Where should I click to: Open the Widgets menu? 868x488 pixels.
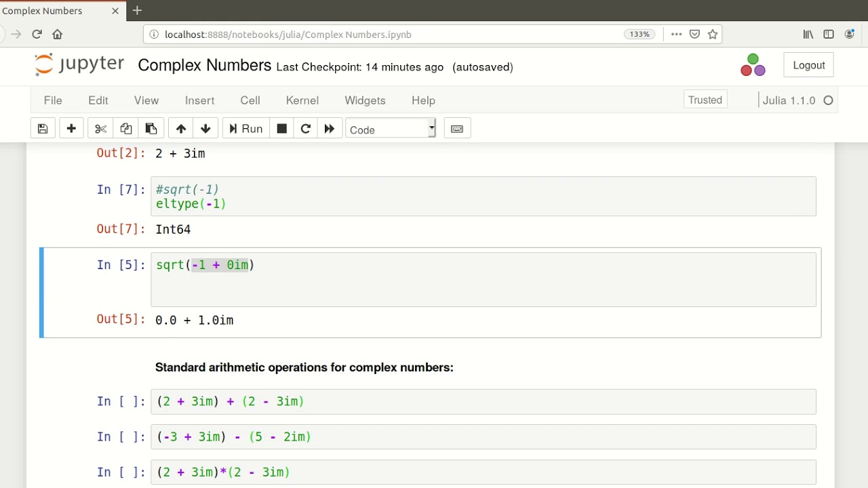pyautogui.click(x=365, y=100)
